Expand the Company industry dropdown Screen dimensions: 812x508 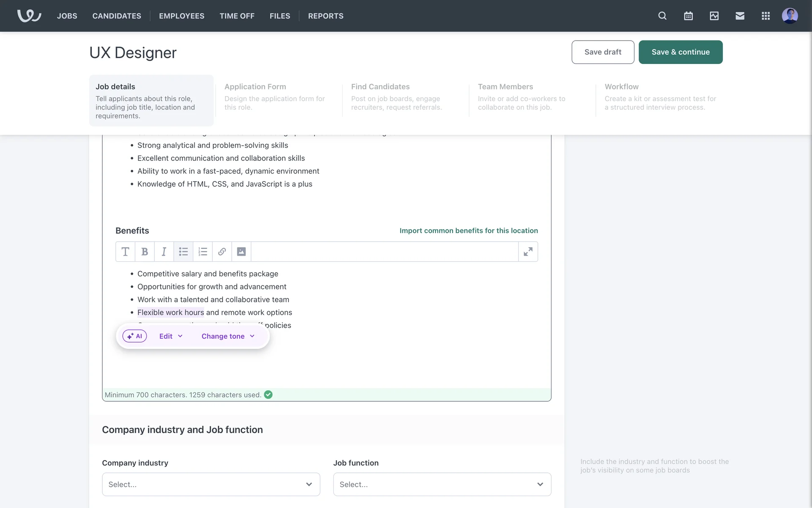coord(211,484)
